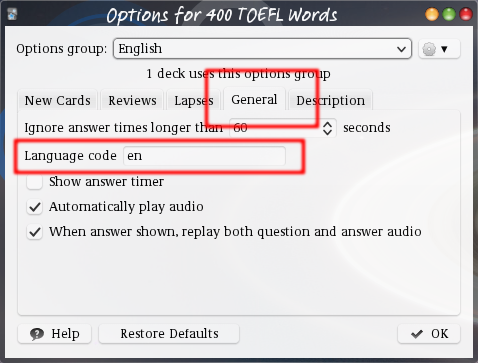Click the red close window button
478x363 pixels.
coord(466,14)
